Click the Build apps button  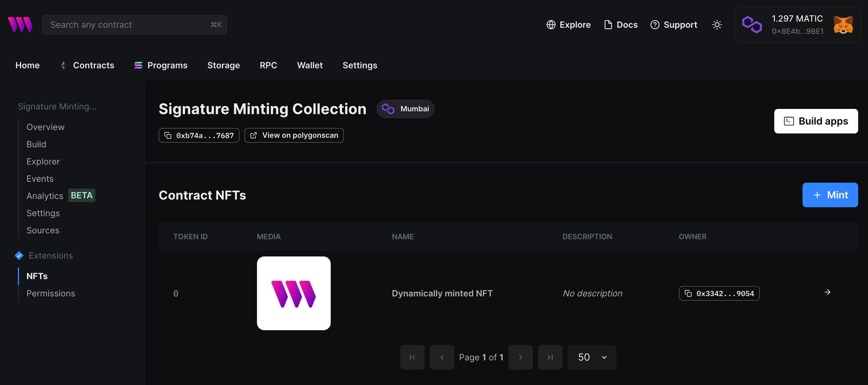click(x=816, y=121)
